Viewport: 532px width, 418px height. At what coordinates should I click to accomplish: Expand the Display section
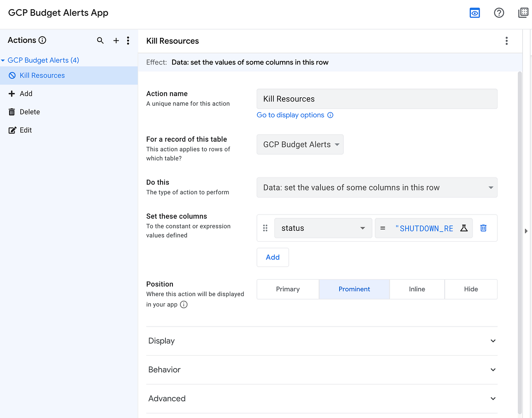(x=322, y=341)
